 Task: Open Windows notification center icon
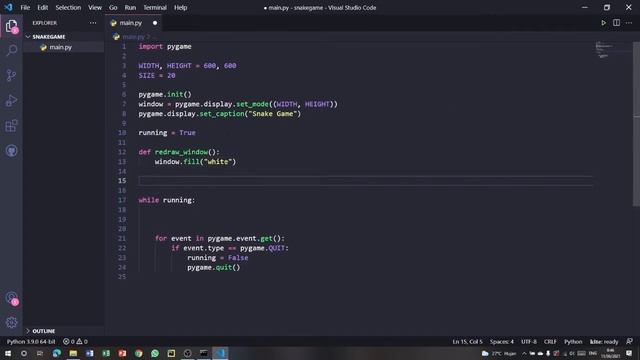(629, 353)
